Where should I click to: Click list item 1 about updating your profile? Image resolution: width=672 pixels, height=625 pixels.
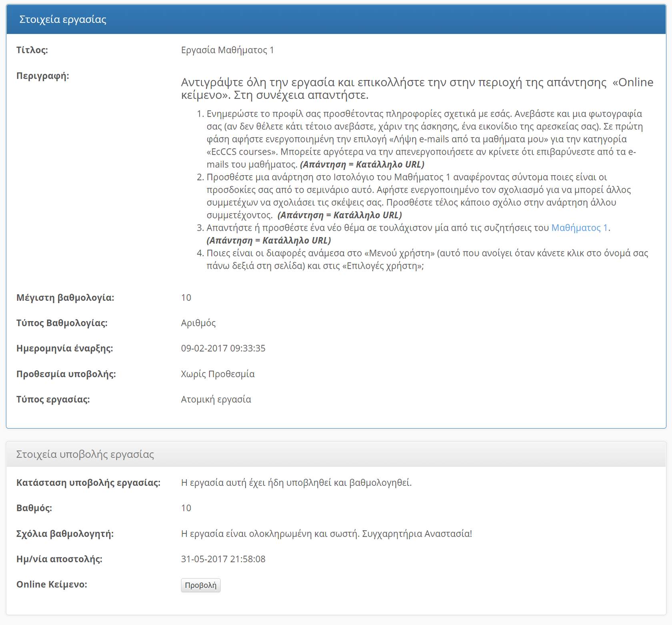pyautogui.click(x=424, y=139)
